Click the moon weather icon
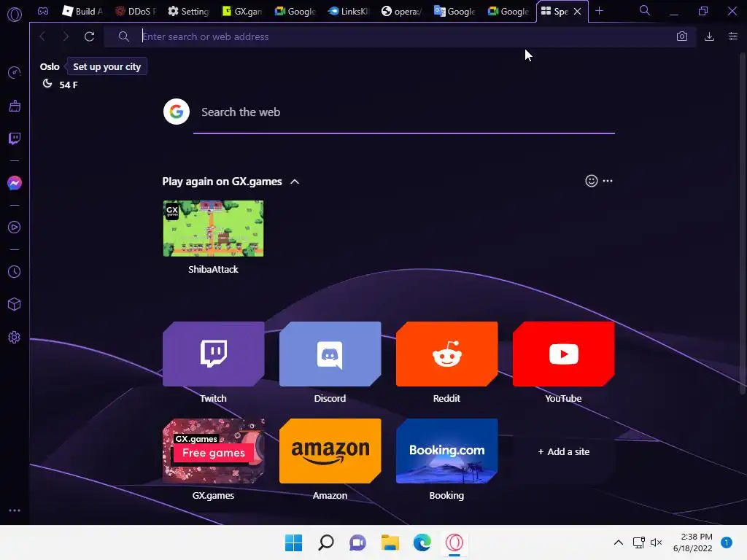Viewport: 747px width, 560px height. [47, 84]
